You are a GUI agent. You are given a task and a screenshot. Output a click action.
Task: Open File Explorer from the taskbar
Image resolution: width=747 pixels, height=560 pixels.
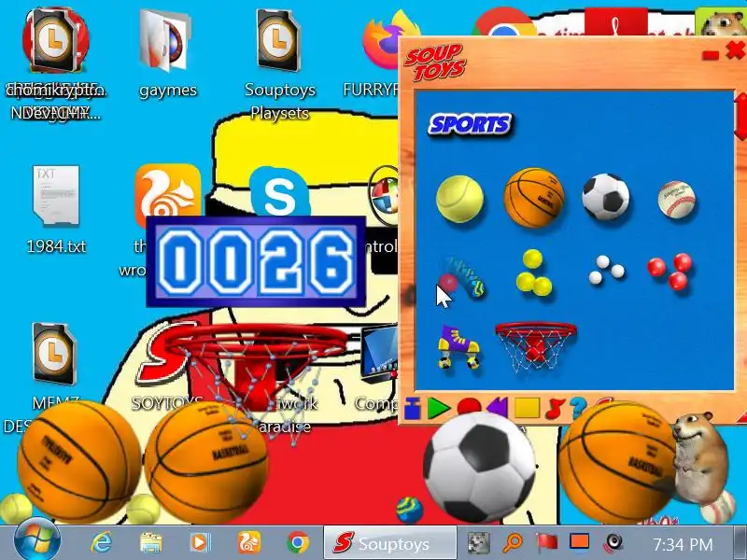click(151, 543)
